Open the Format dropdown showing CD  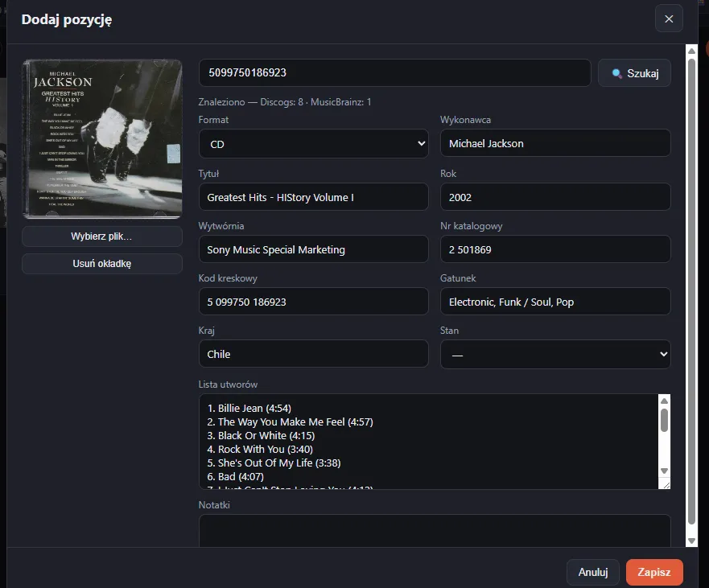pyautogui.click(x=313, y=144)
